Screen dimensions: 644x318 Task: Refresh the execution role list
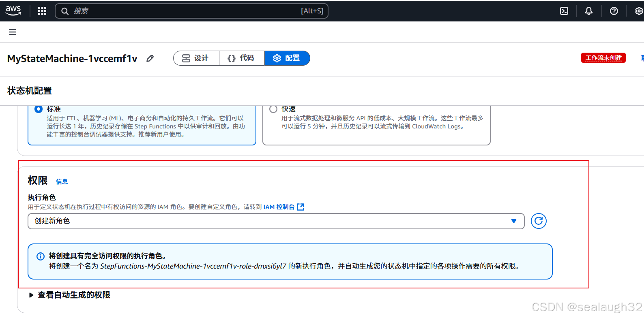click(539, 221)
